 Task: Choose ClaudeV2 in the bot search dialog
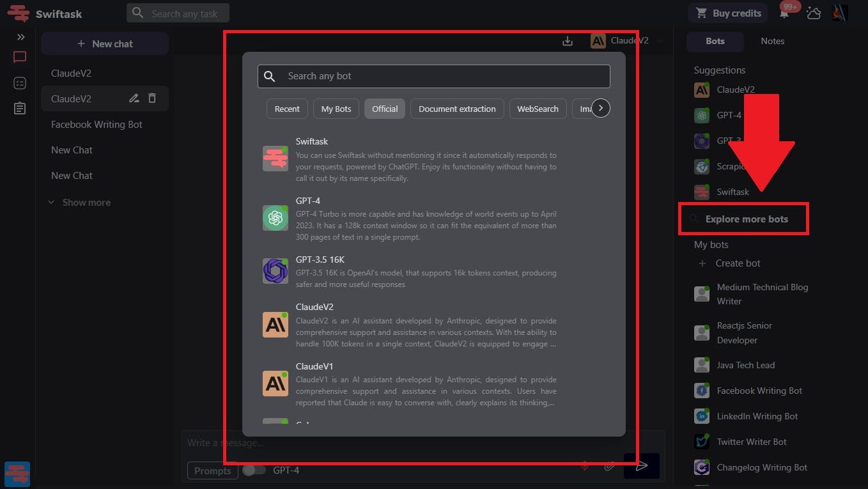click(410, 325)
